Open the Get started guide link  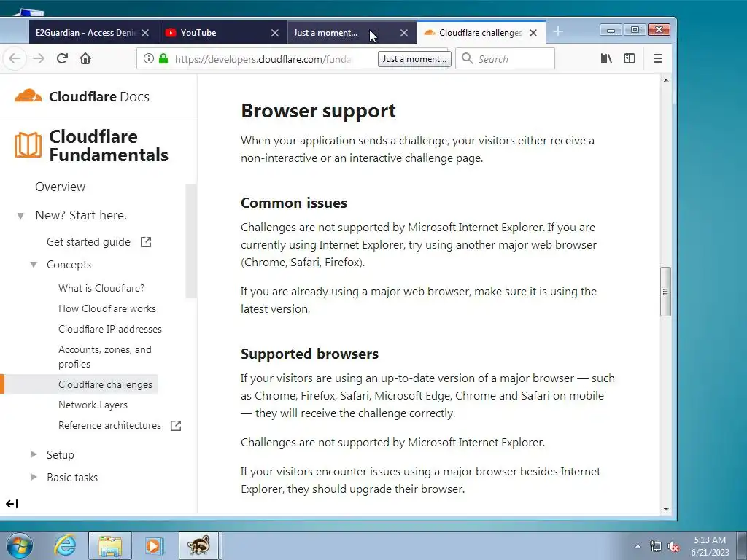click(x=98, y=242)
